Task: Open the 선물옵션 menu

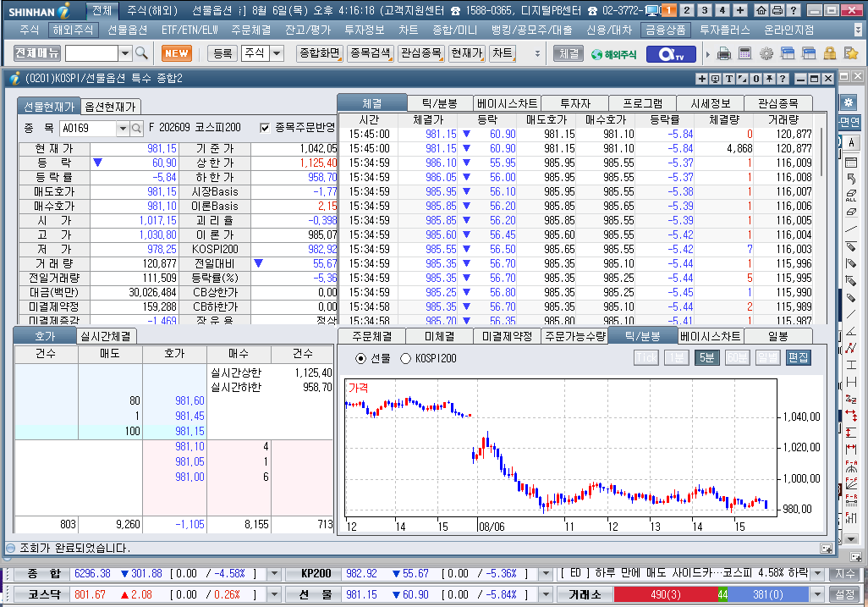Action: click(127, 30)
